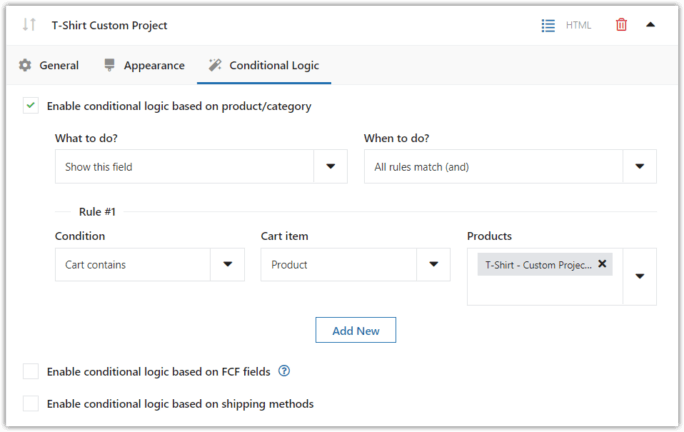Expand the Condition 'Cart contains' dropdown
Image resolution: width=684 pixels, height=432 pixels.
[227, 265]
